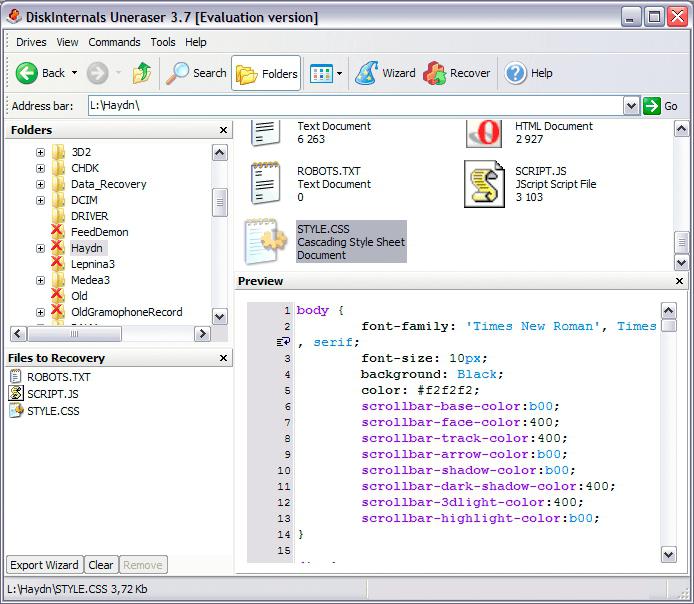
Task: Click SCRIPT.JS icon in Files to Recovery
Action: click(x=16, y=393)
